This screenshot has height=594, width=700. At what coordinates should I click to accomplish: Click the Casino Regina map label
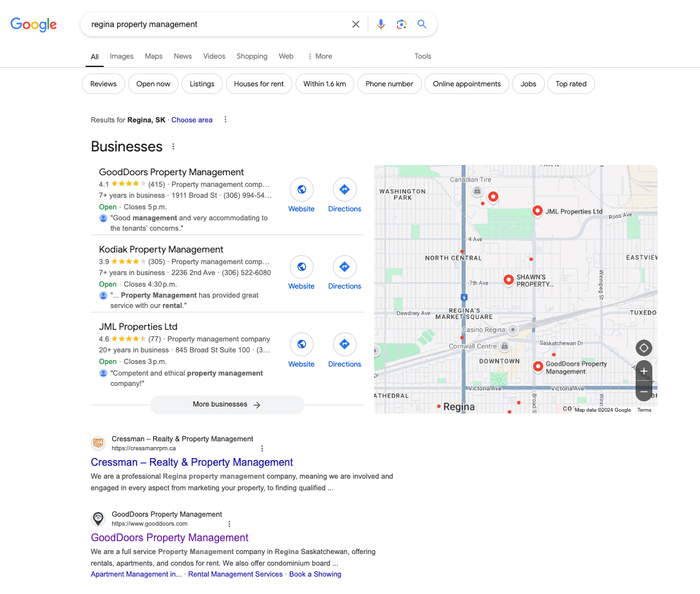point(484,330)
